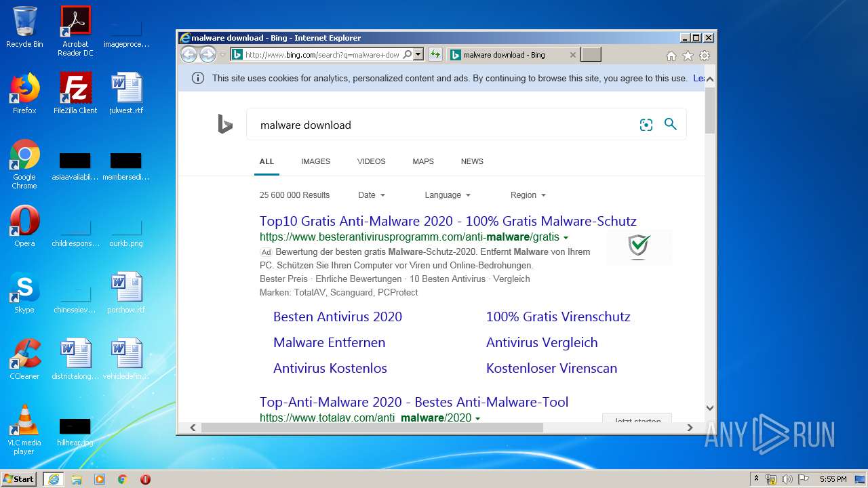The width and height of the screenshot is (868, 488).
Task: Open julwest.rtf document on desktop
Action: (126, 94)
